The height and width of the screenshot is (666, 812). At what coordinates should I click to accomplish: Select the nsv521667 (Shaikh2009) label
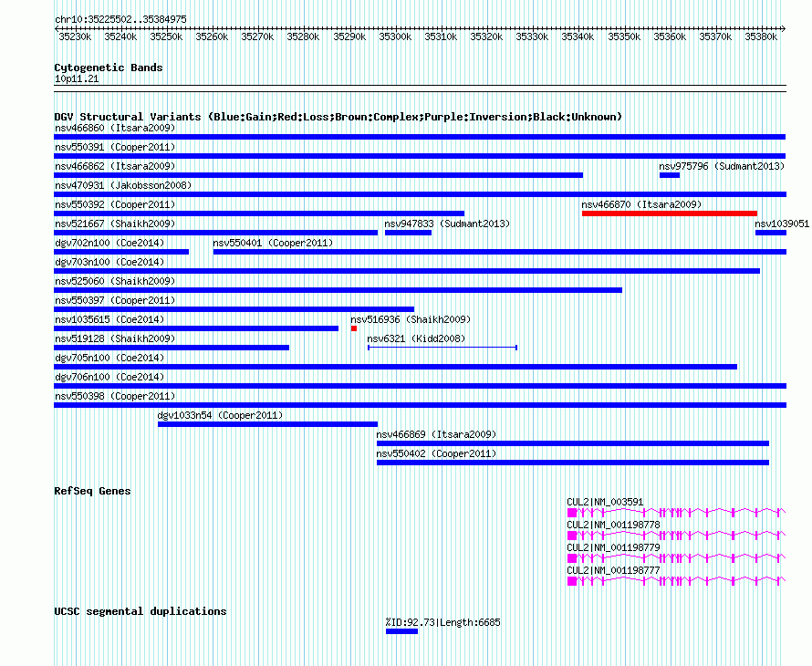[115, 224]
